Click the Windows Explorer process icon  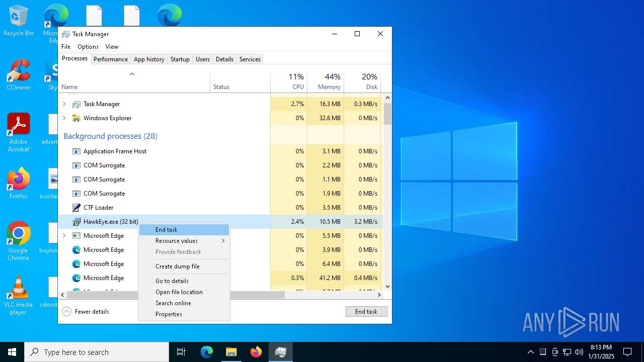click(x=76, y=118)
